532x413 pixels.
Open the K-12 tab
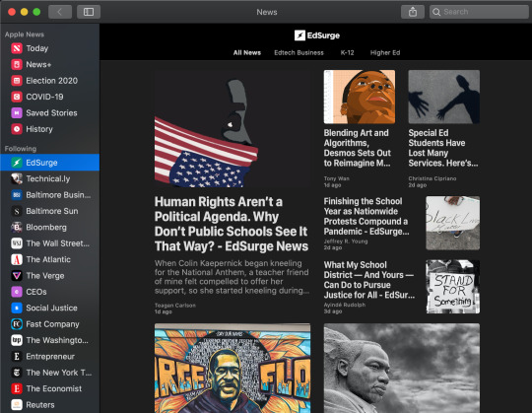coord(347,52)
